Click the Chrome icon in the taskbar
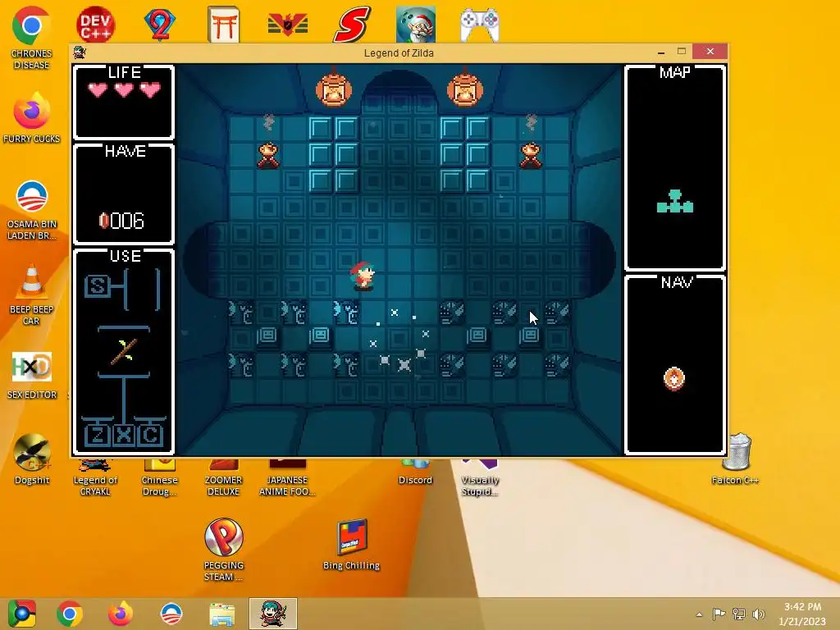 coord(70,614)
